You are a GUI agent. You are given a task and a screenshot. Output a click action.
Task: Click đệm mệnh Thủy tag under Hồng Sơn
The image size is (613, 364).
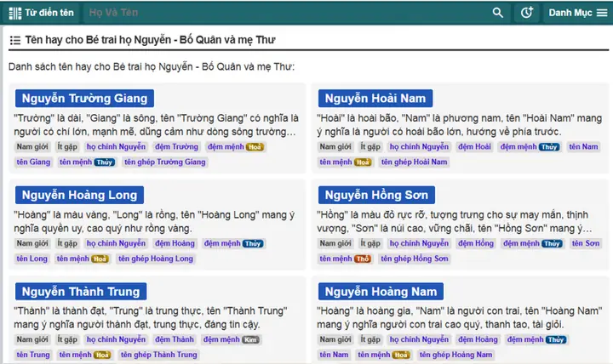(532, 243)
